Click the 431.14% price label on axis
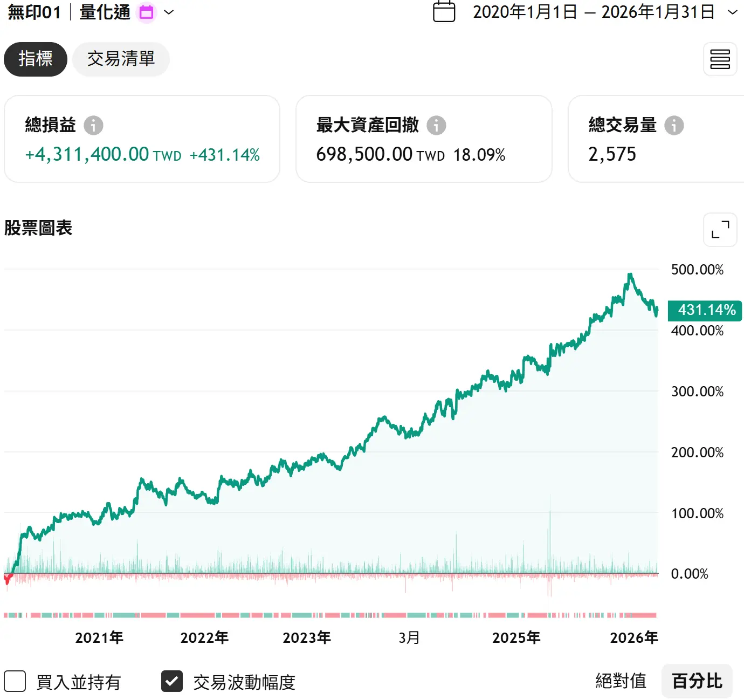 coord(705,310)
